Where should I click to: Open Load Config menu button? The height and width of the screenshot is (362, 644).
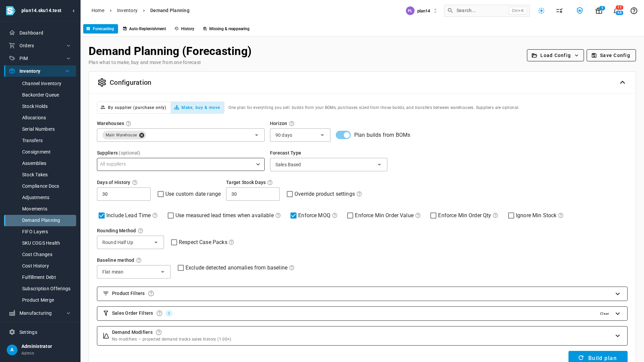pyautogui.click(x=555, y=55)
